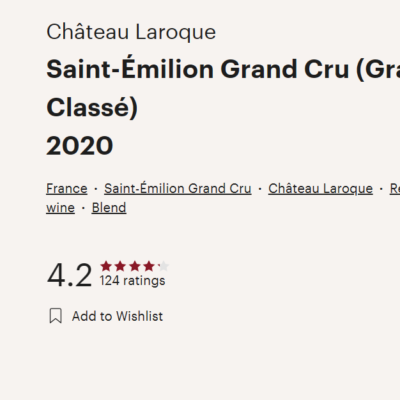Click the underlined 'wine' link text

[60, 208]
